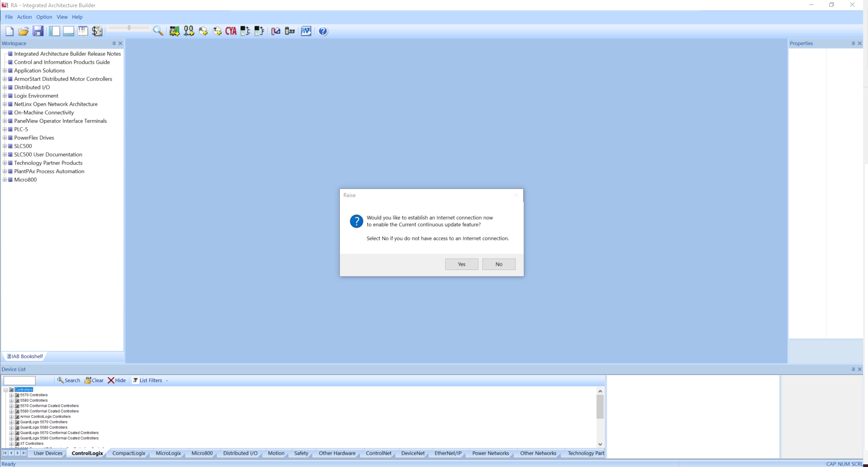Click Hide in the Device List
Viewport: 868px width, 467px height.
tap(117, 380)
